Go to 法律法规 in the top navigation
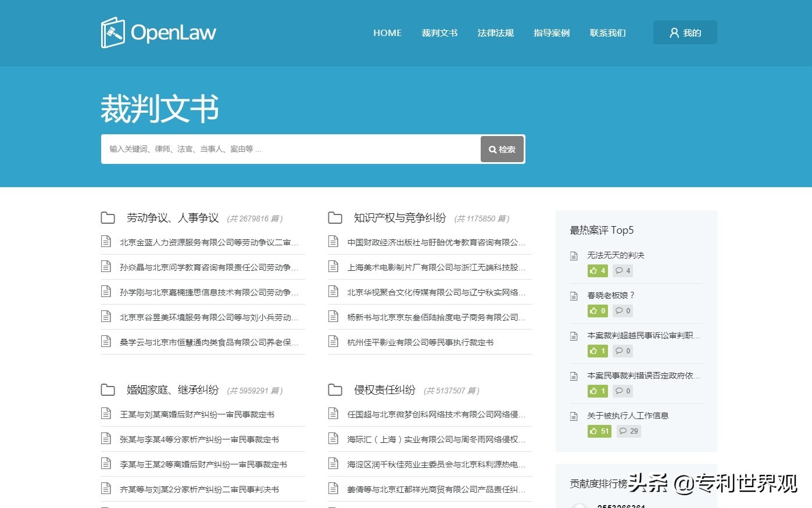 [x=495, y=33]
